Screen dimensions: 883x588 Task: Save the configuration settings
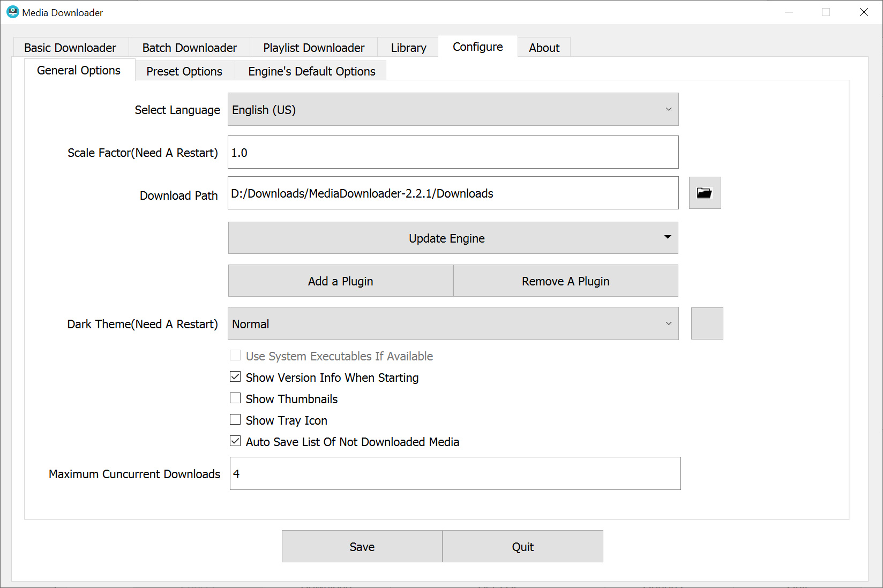coord(362,546)
